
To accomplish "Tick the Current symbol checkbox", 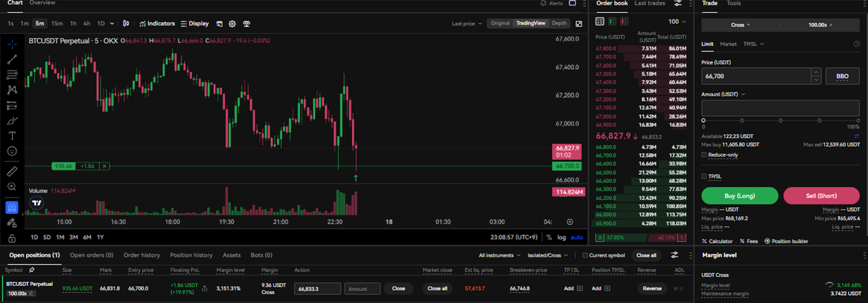I will click(585, 255).
